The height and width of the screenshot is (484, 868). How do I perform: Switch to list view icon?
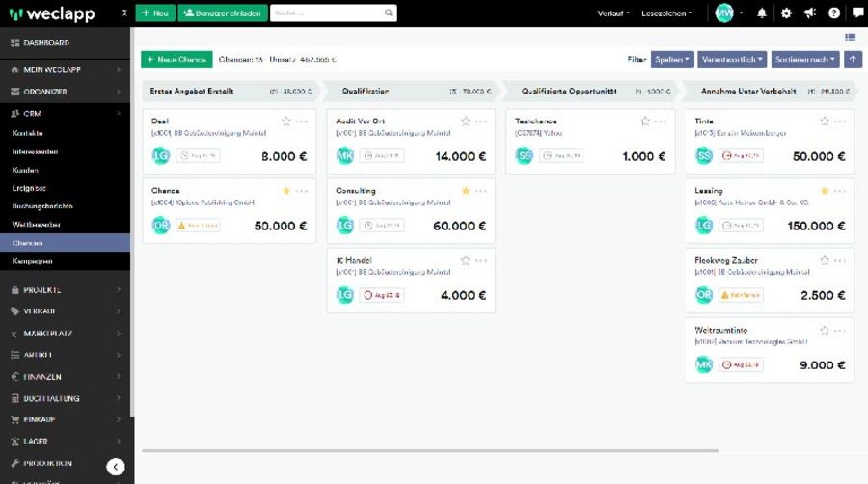[850, 38]
